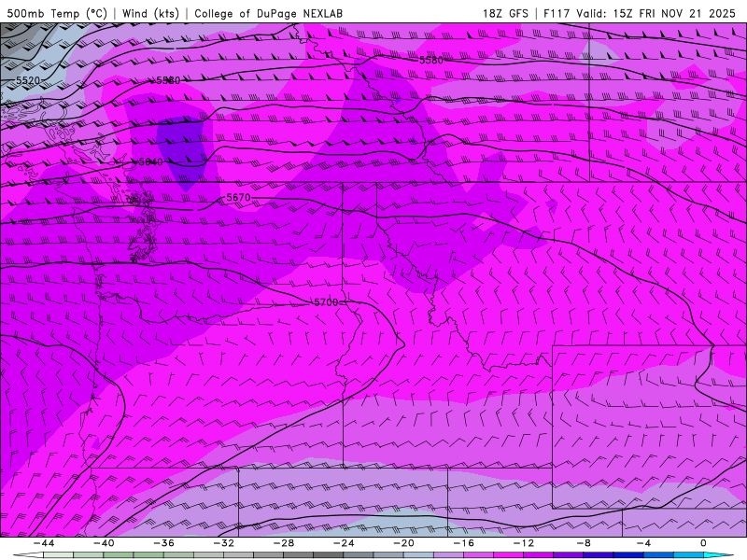Click the -12 value on color scale

pyautogui.click(x=524, y=543)
